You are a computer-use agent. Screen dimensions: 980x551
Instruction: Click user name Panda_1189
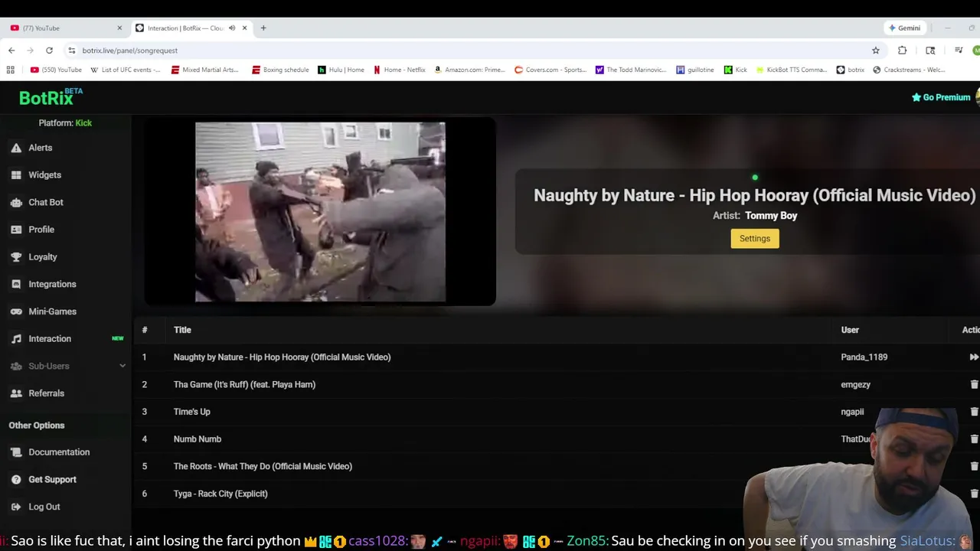pyautogui.click(x=864, y=357)
